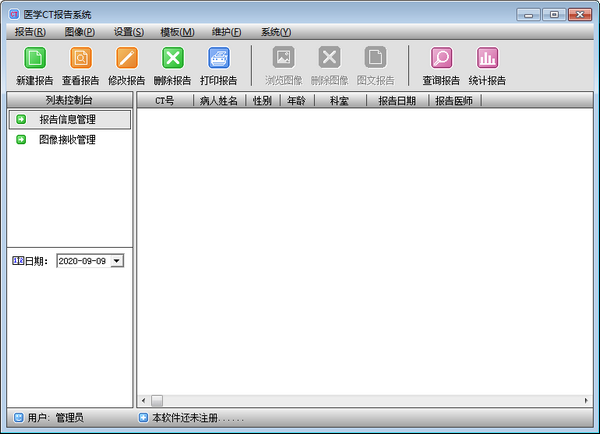Image resolution: width=600 pixels, height=434 pixels.
Task: Select the 修改报告 (Edit Report) icon
Action: pyautogui.click(x=126, y=58)
